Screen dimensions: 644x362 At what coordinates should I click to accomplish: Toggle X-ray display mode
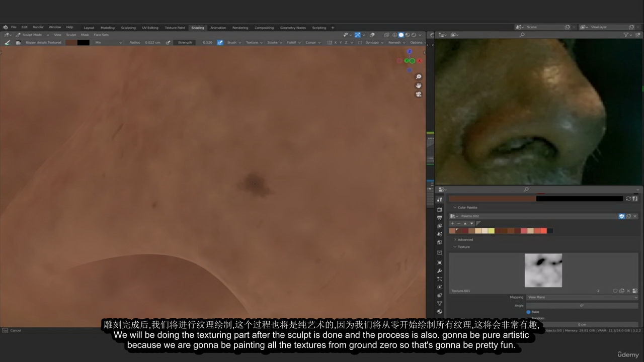click(x=386, y=35)
